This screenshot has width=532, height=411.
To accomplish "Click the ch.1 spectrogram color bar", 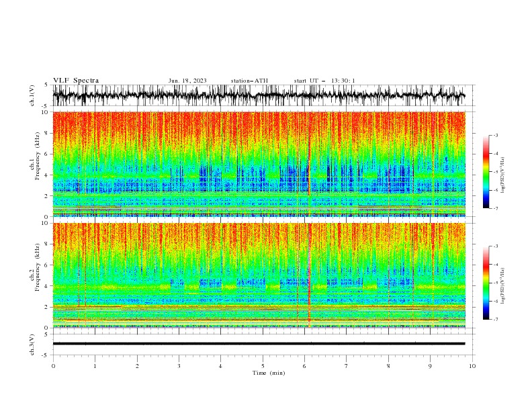I will [x=486, y=172].
